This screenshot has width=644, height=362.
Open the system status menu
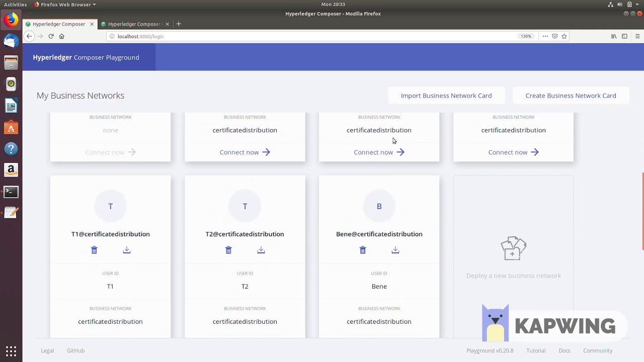tap(624, 5)
